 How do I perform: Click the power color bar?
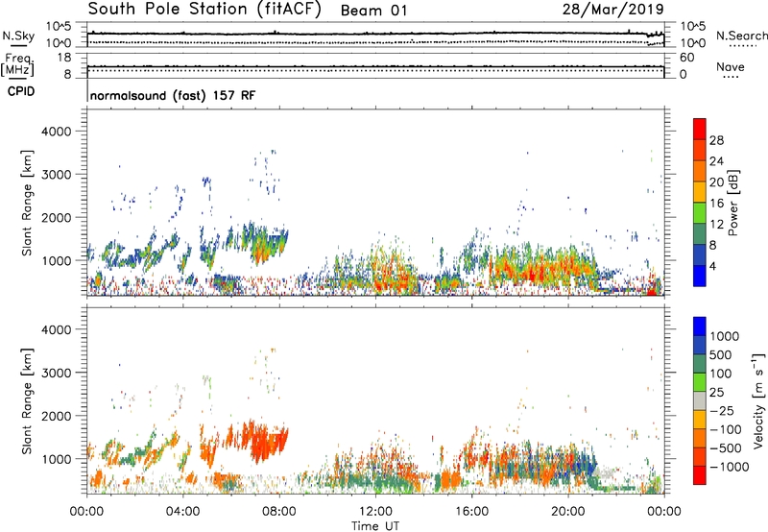pyautogui.click(x=700, y=203)
